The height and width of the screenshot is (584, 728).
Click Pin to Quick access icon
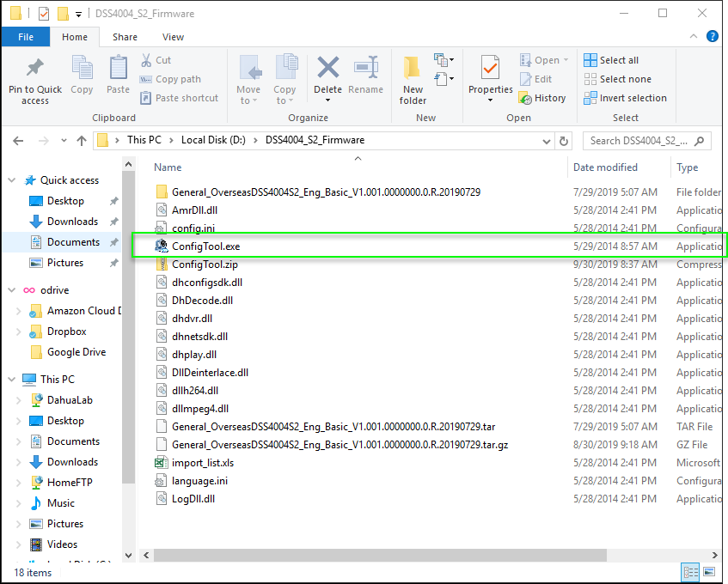point(35,68)
